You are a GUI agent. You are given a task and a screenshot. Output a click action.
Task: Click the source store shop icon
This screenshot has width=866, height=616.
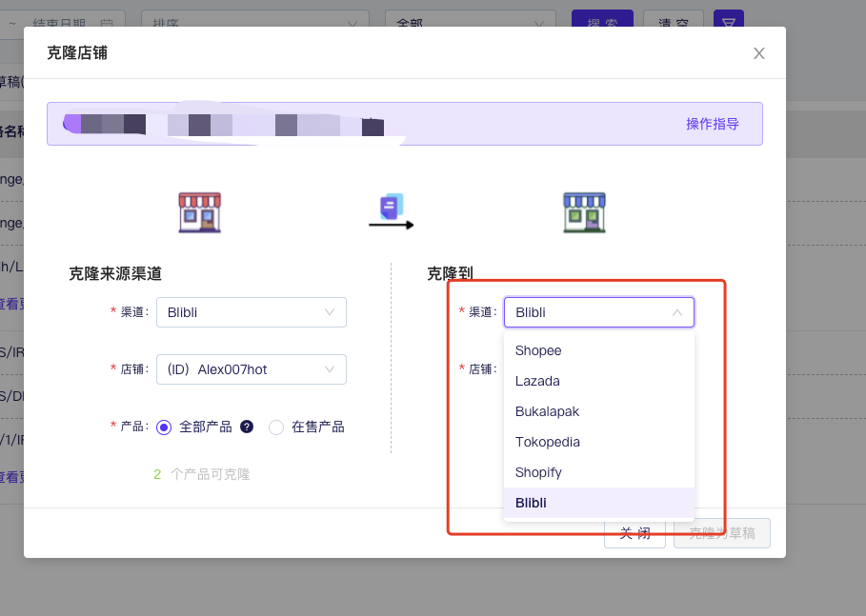coord(199,212)
